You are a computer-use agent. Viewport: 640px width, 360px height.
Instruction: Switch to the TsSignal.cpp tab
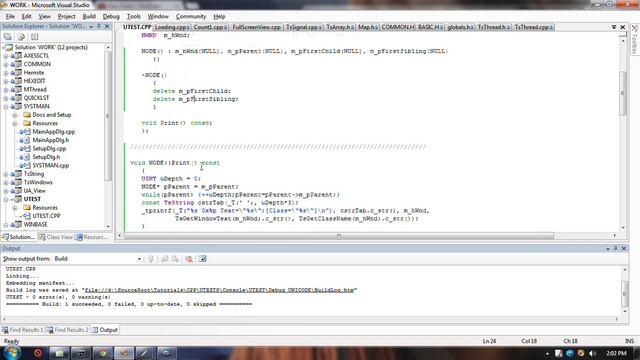coord(303,27)
